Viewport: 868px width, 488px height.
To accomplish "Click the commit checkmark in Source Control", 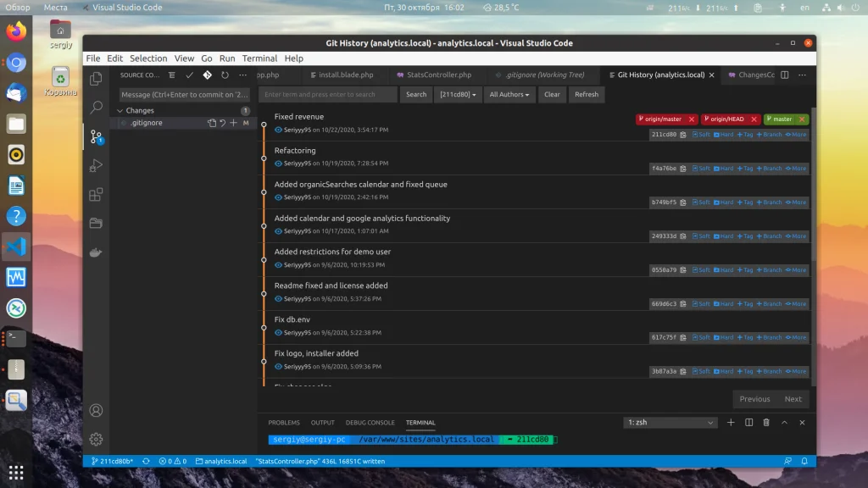I will (189, 75).
